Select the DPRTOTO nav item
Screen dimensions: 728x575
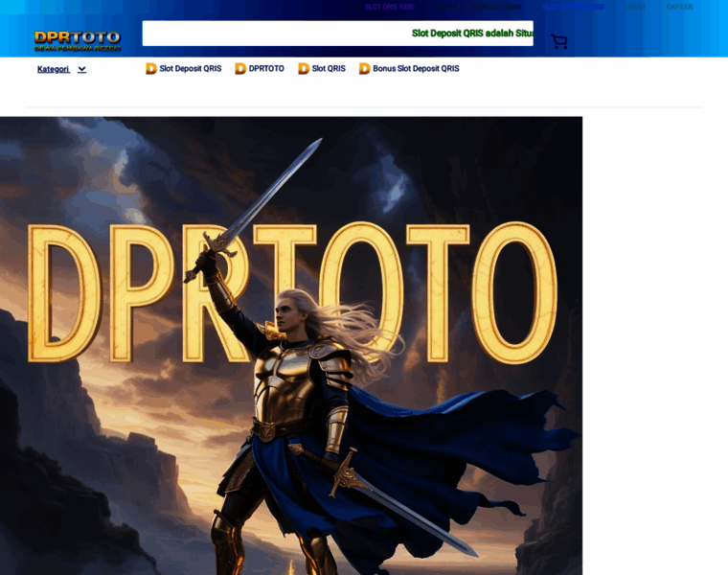(266, 69)
